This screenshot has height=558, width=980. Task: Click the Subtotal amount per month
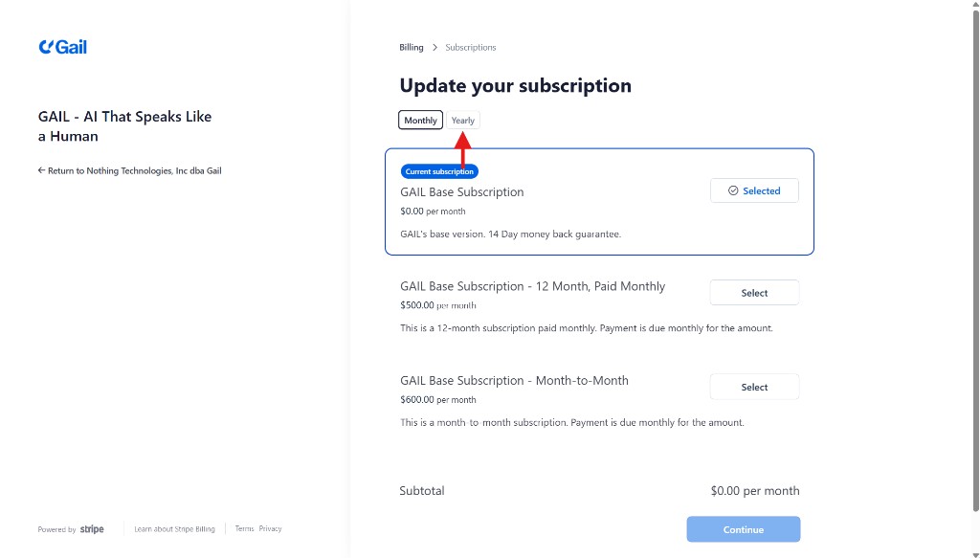pyautogui.click(x=754, y=491)
